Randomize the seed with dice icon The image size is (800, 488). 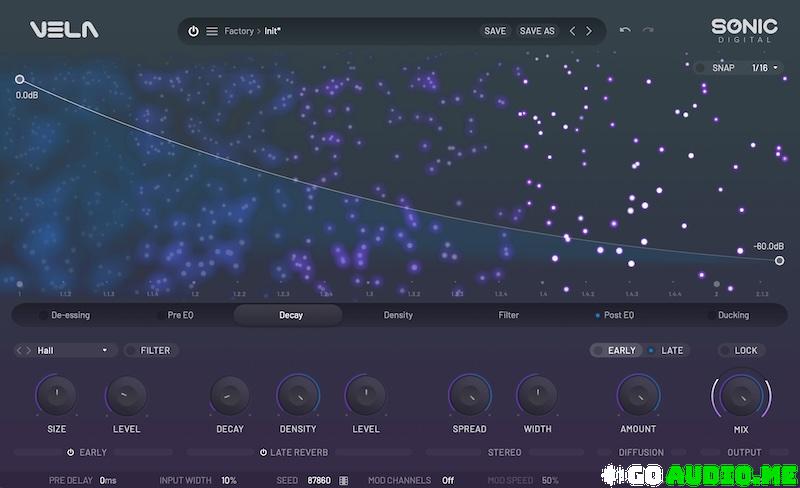click(x=343, y=480)
